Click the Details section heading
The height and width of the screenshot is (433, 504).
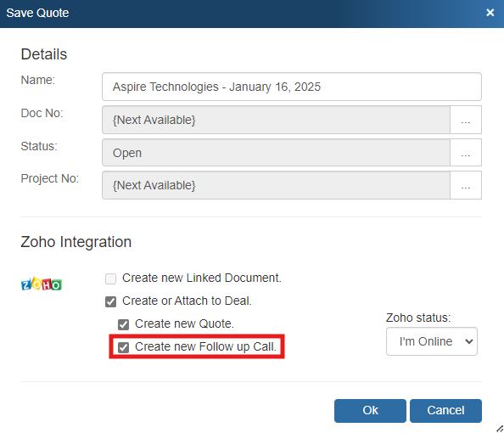point(44,54)
